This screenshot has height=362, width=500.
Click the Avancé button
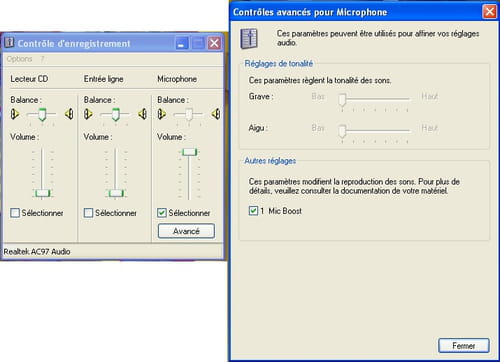(186, 231)
